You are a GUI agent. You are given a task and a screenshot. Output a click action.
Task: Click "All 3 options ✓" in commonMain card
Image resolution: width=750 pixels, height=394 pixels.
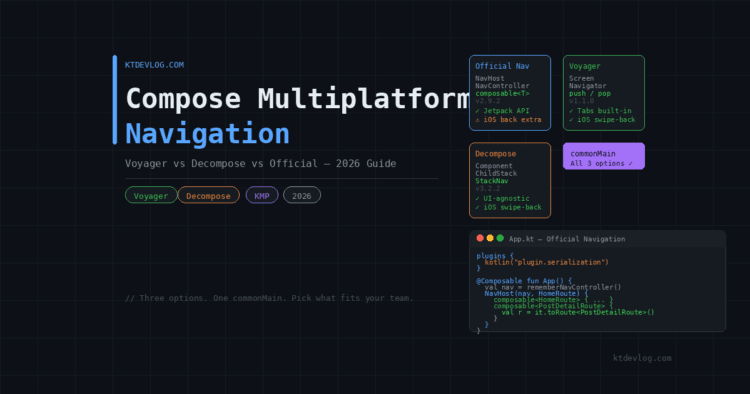(601, 164)
